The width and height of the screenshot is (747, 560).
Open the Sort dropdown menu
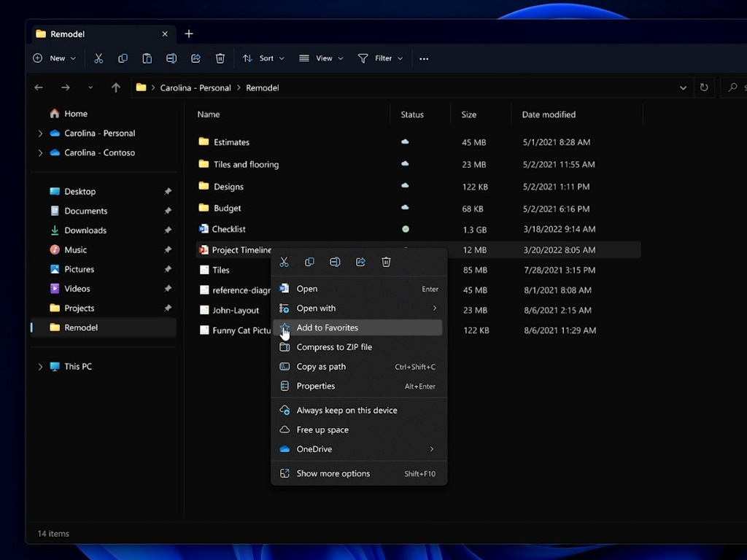(263, 58)
